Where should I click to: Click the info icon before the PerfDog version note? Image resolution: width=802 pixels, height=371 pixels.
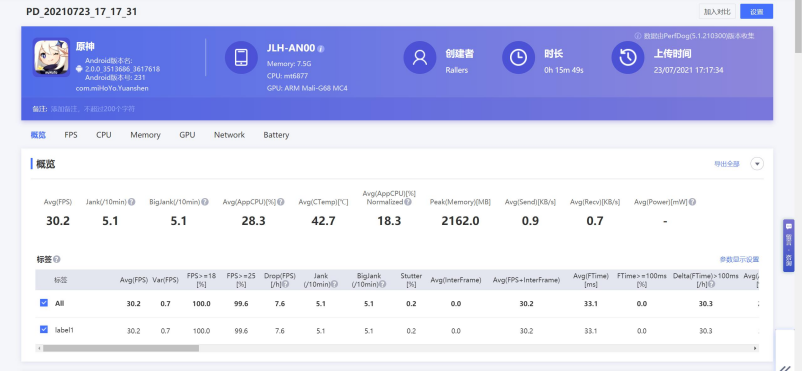[637, 36]
